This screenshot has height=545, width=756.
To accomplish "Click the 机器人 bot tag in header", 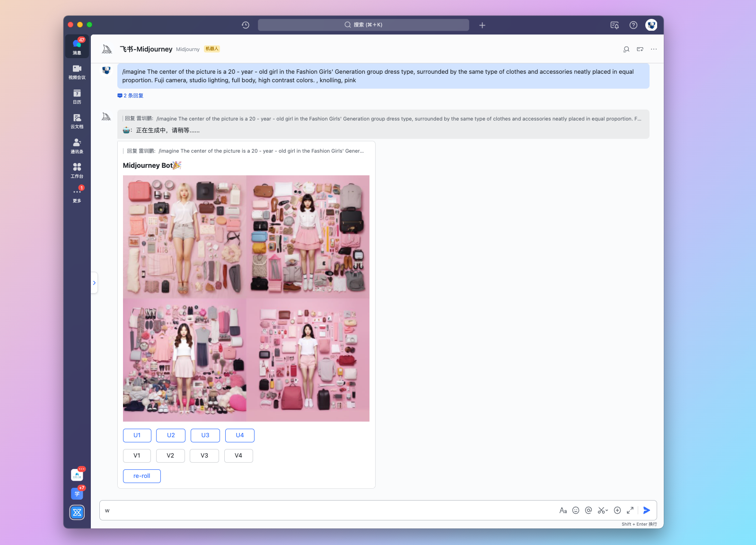I will click(x=212, y=49).
